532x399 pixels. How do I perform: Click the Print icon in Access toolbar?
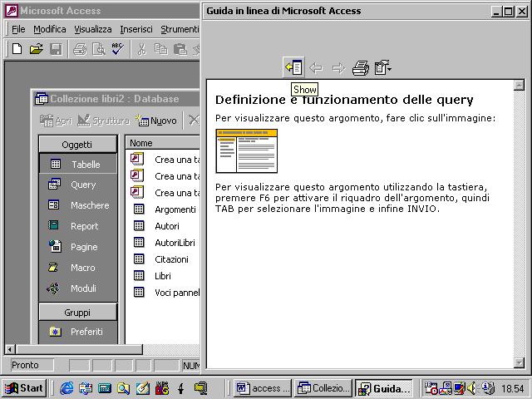click(x=80, y=50)
